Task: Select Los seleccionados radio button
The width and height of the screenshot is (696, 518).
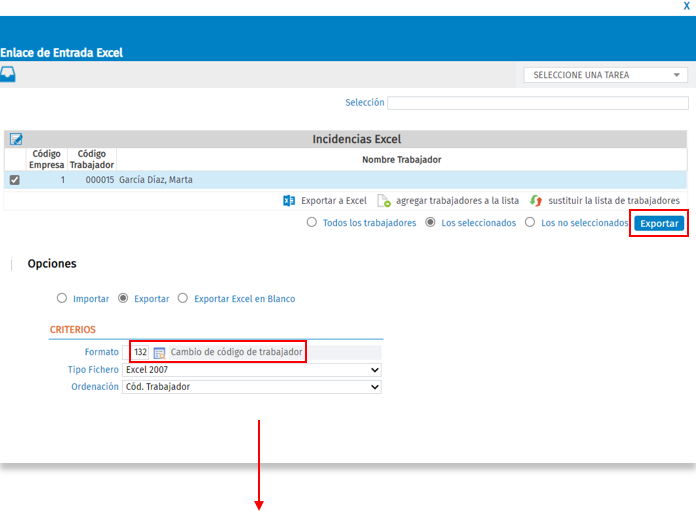Action: 430,222
